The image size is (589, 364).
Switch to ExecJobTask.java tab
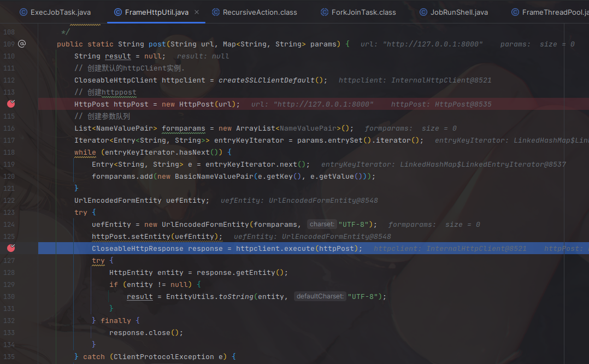[55, 13]
